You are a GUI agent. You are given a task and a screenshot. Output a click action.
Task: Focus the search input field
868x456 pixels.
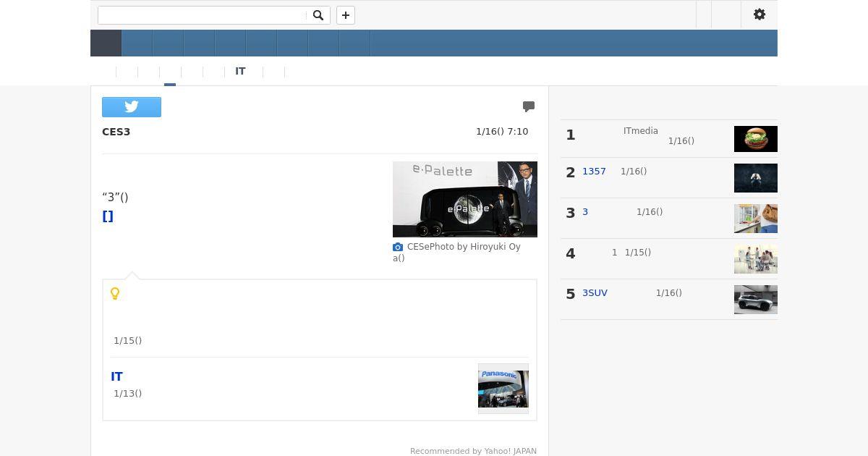(202, 15)
